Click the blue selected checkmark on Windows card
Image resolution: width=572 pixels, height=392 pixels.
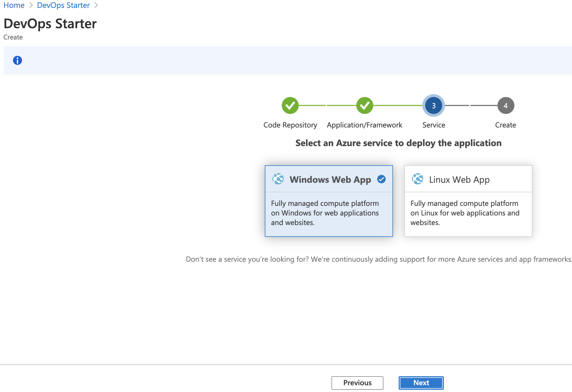pyautogui.click(x=381, y=179)
